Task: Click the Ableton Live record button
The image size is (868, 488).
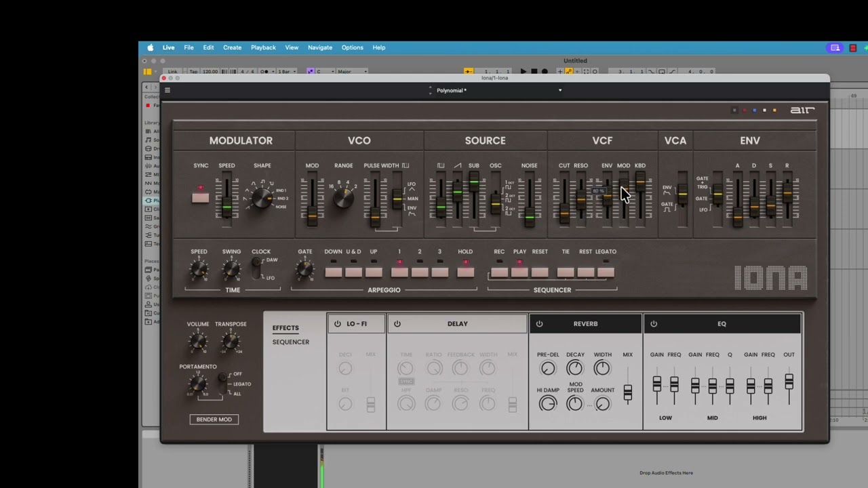Action: click(x=545, y=71)
